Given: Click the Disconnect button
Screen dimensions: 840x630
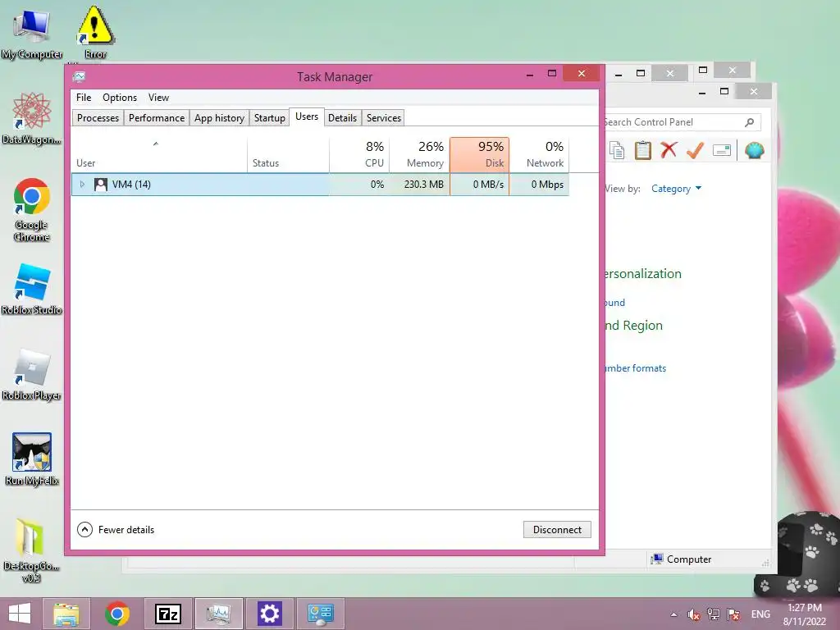Looking at the screenshot, I should (557, 530).
